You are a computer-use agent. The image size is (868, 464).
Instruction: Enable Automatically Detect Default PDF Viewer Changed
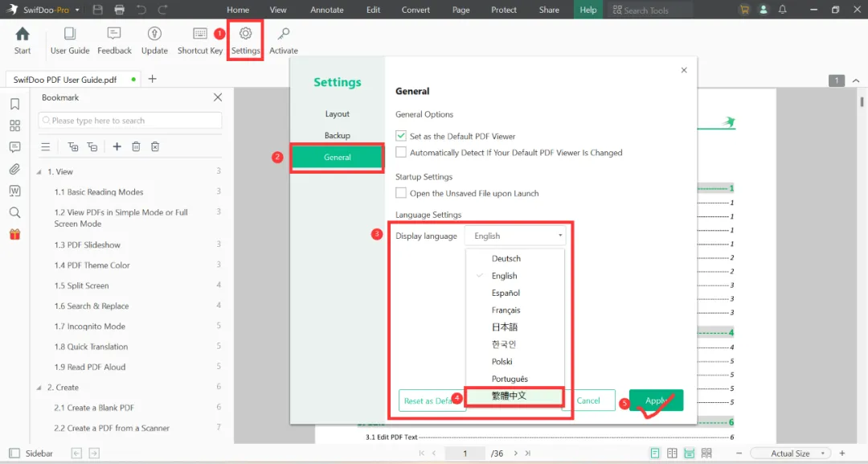tap(401, 152)
